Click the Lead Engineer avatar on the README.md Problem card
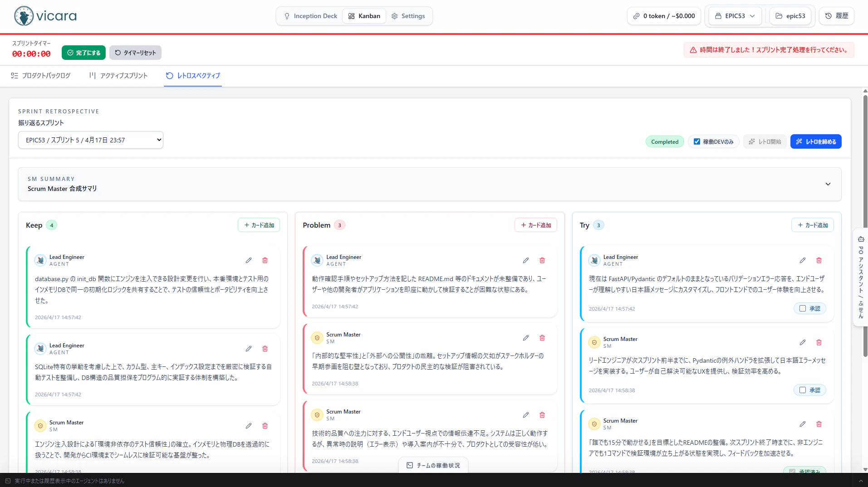 tap(317, 260)
